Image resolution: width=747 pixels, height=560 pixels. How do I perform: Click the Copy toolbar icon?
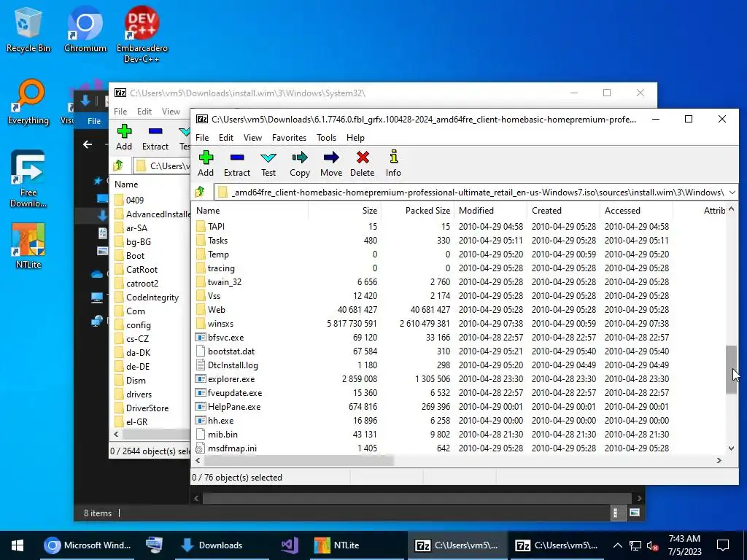point(300,164)
